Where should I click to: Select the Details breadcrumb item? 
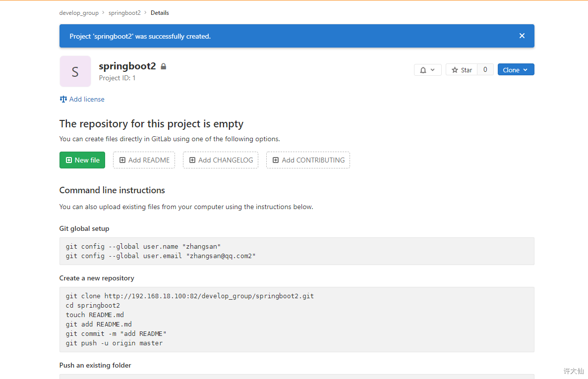click(x=160, y=13)
